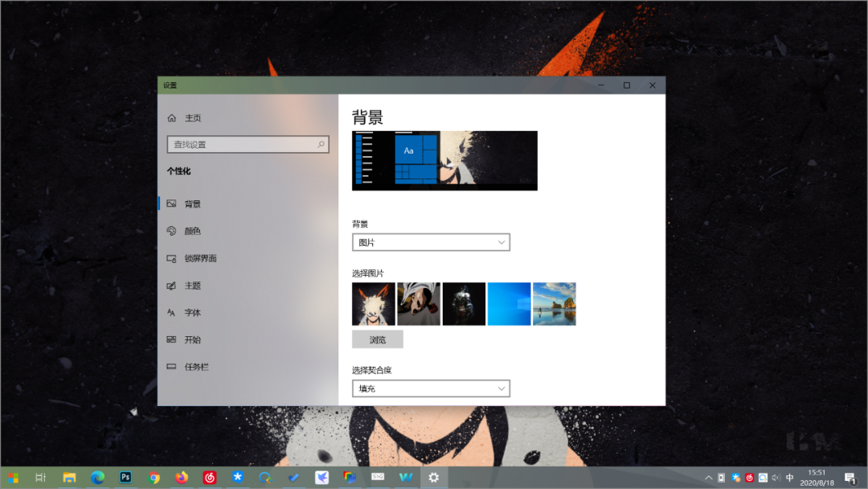Open the 背景 (Background) type dropdown
Screen dimensions: 868x489
coord(431,241)
